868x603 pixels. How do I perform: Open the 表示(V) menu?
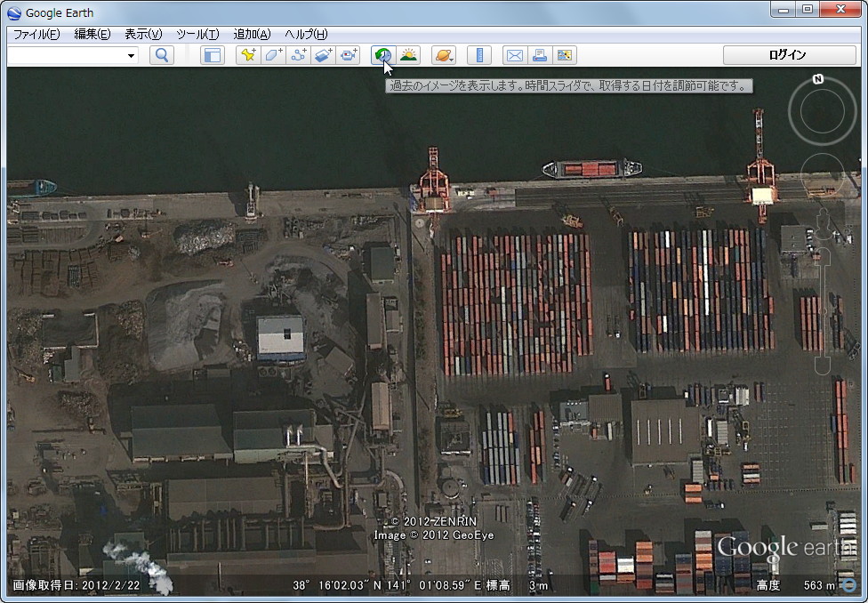click(x=143, y=35)
